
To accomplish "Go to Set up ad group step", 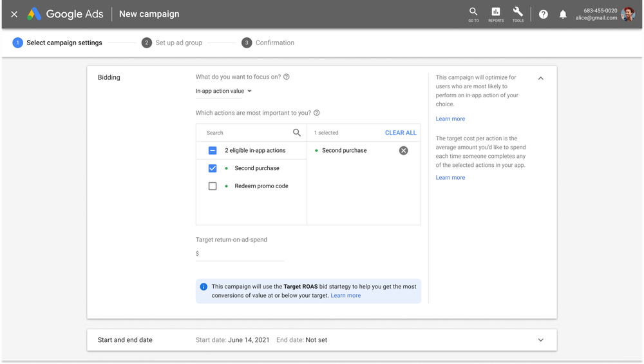I will 172,43.
